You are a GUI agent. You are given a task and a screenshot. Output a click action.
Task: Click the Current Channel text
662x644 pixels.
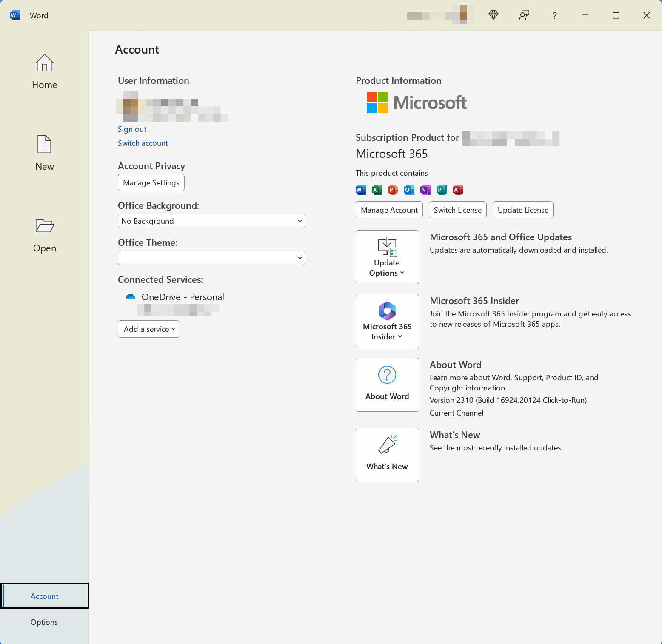[x=456, y=413]
